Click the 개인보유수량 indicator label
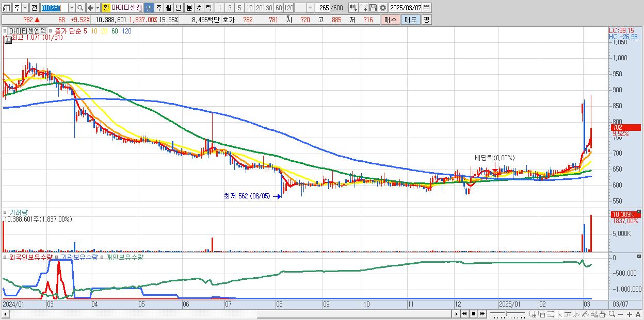This screenshot has width=644, height=320. point(124,257)
